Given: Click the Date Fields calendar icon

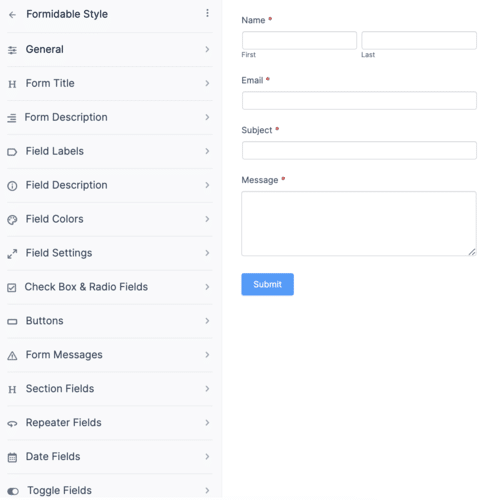Looking at the screenshot, I should pos(12,457).
